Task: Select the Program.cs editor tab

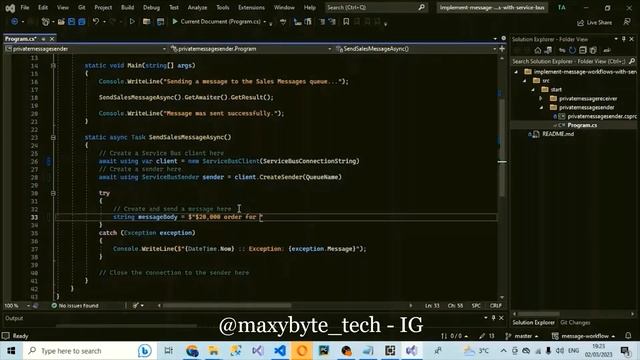Action: (x=20, y=39)
